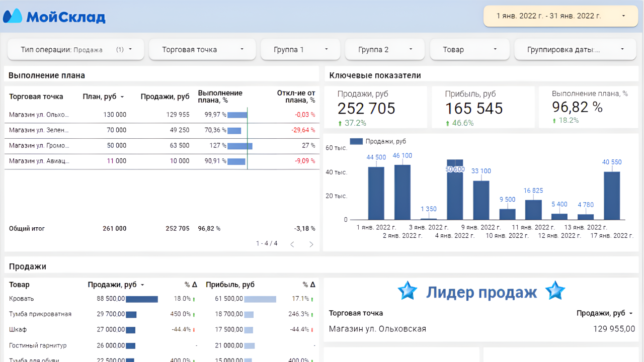The height and width of the screenshot is (362, 644).
Task: Click chart bar labeled 50 600
Action: point(455,190)
